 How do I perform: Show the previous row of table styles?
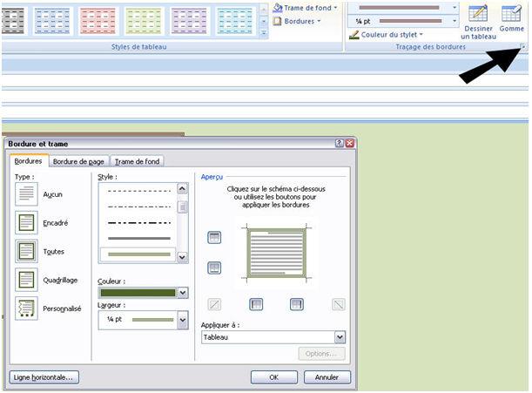(x=264, y=9)
